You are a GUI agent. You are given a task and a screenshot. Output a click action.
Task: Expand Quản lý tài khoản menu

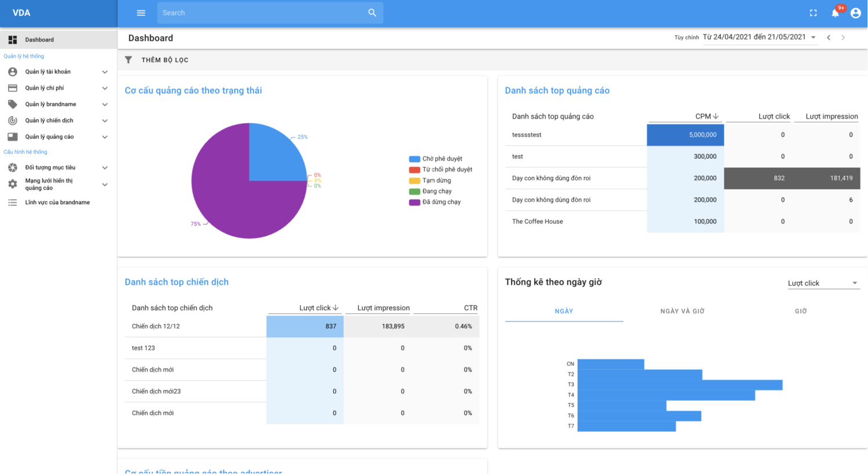105,72
